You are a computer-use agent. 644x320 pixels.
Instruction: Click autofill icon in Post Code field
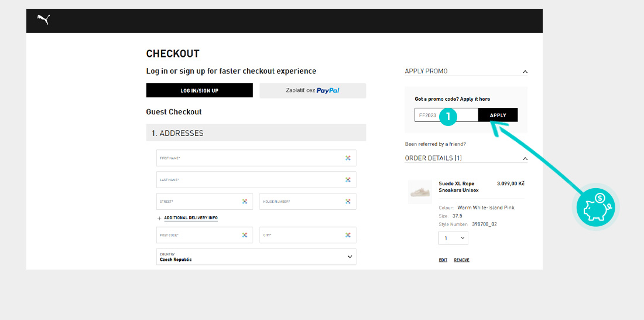click(245, 235)
